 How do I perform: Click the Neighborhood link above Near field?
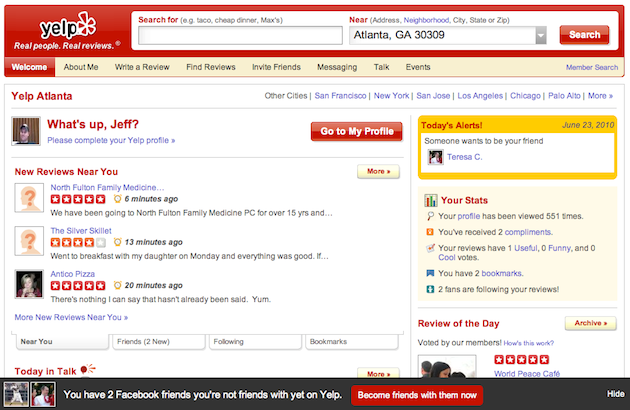426,20
